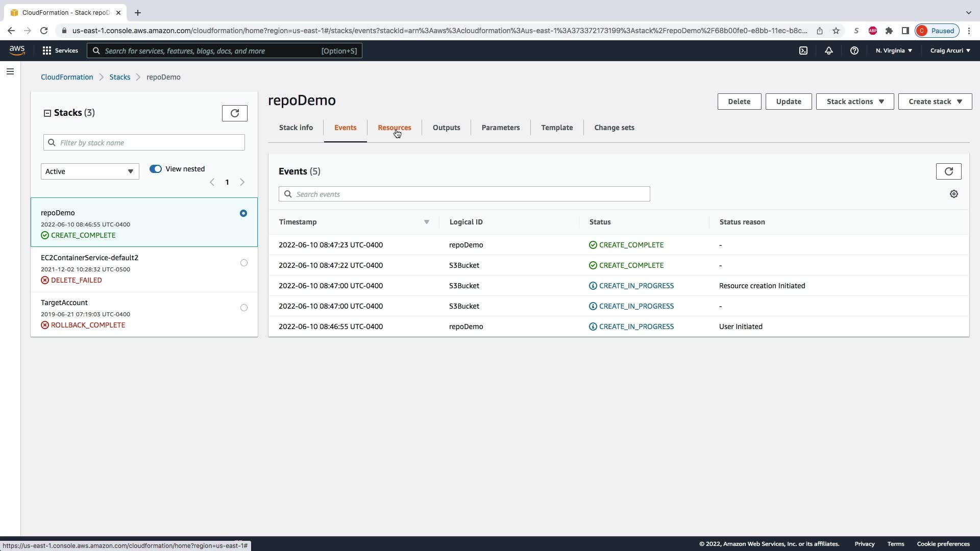Switch to the Resources tab
This screenshot has height=551, width=980.
(394, 128)
